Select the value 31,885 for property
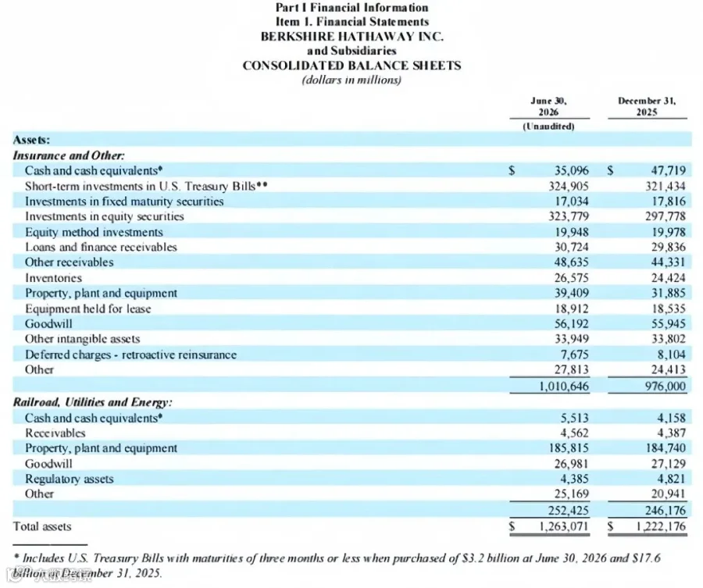 tap(668, 293)
